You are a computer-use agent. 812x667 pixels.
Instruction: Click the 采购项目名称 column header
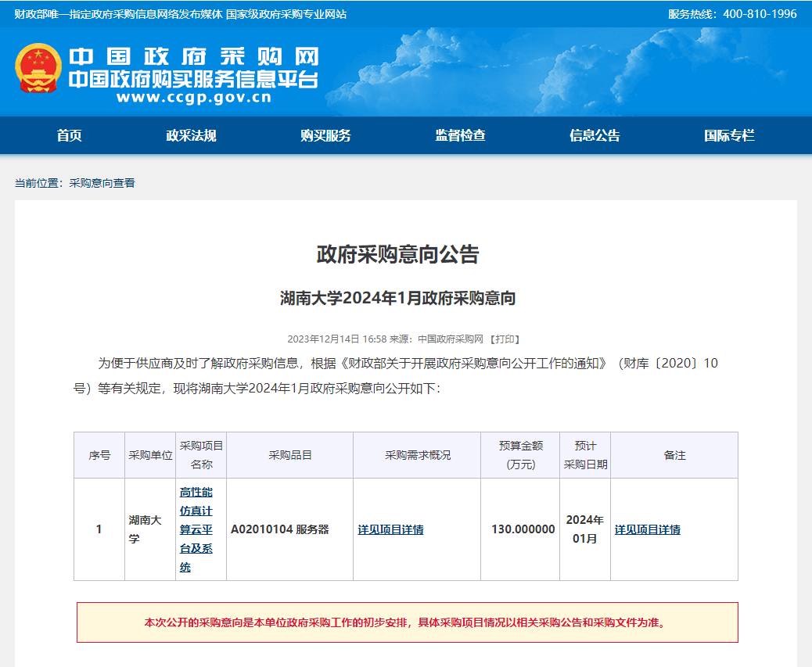201,455
